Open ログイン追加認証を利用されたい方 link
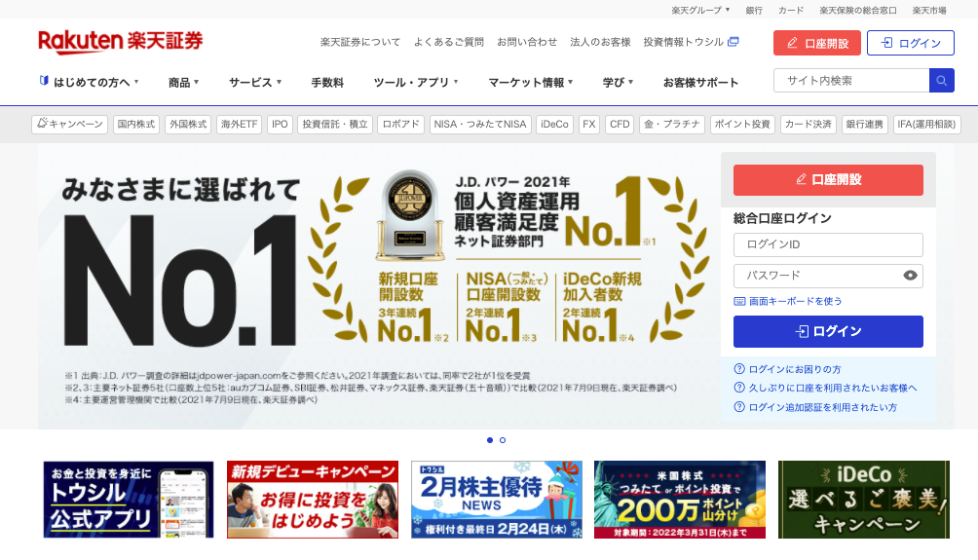Viewport: 978px width, 560px height. click(823, 407)
